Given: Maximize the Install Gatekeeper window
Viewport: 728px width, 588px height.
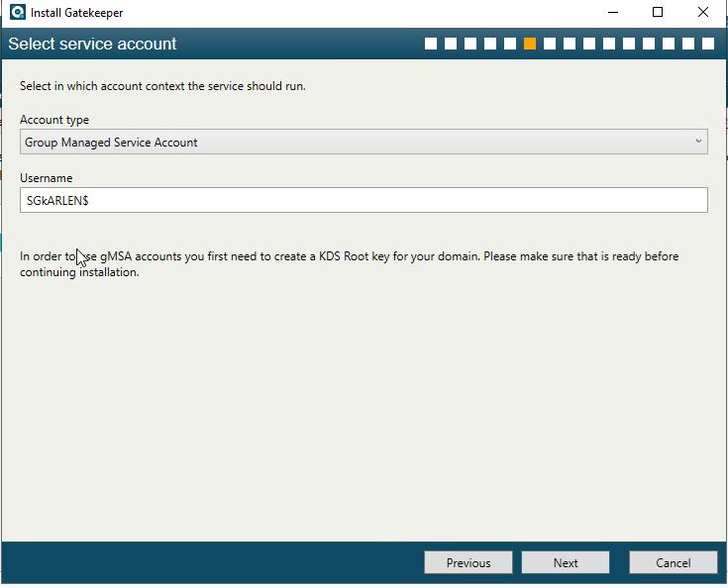Looking at the screenshot, I should 658,13.
